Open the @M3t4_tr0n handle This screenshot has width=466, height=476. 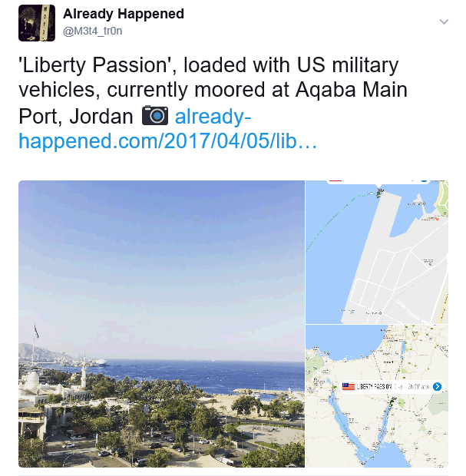pyautogui.click(x=92, y=31)
